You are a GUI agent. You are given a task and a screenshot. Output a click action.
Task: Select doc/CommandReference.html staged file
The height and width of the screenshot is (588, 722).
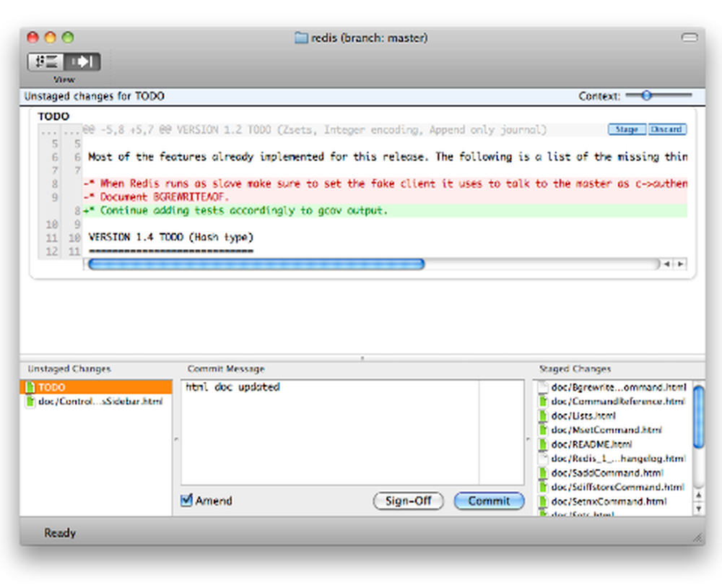[613, 402]
